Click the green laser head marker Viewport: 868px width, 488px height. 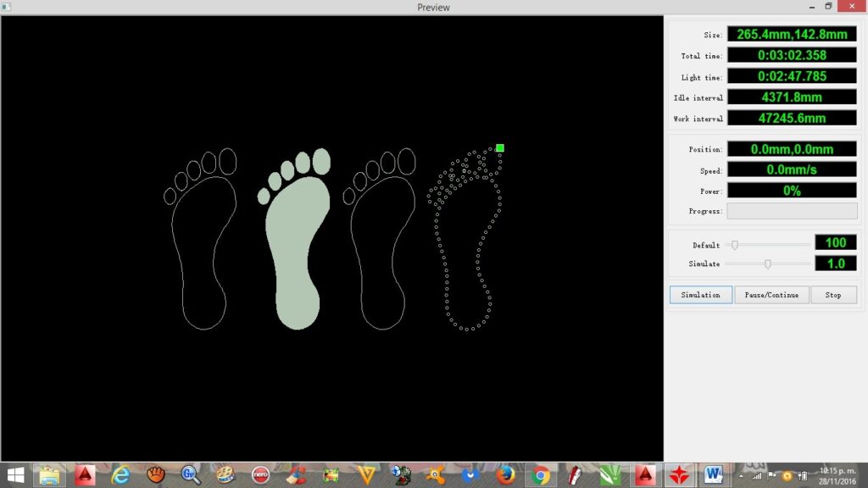500,148
